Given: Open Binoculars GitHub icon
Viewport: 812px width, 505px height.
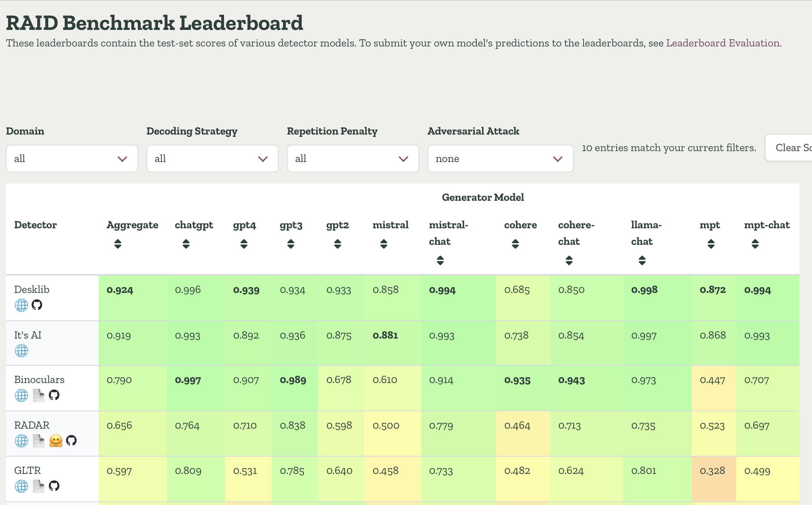Looking at the screenshot, I should click(x=54, y=395).
